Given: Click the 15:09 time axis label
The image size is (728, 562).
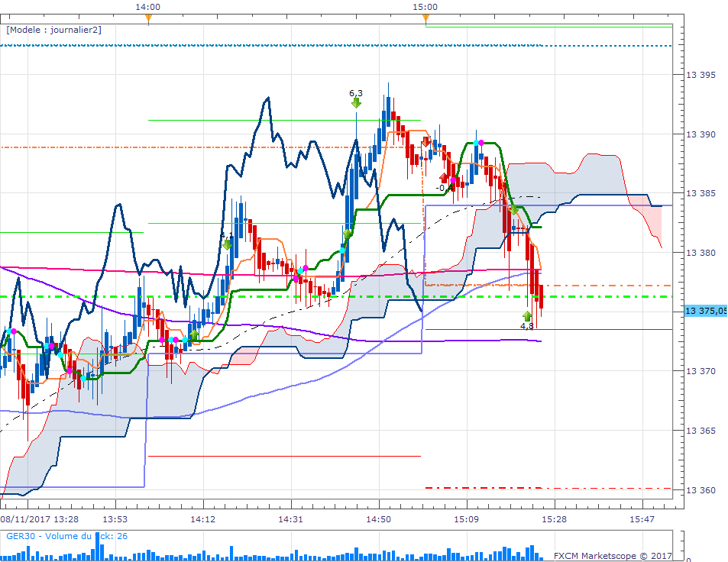Looking at the screenshot, I should tap(466, 519).
